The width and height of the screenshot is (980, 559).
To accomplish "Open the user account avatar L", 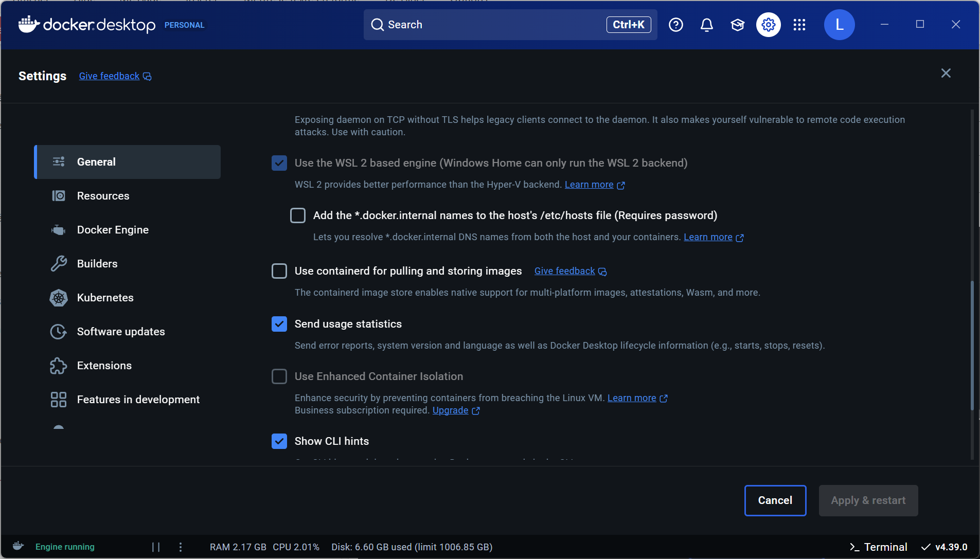I will (x=839, y=25).
